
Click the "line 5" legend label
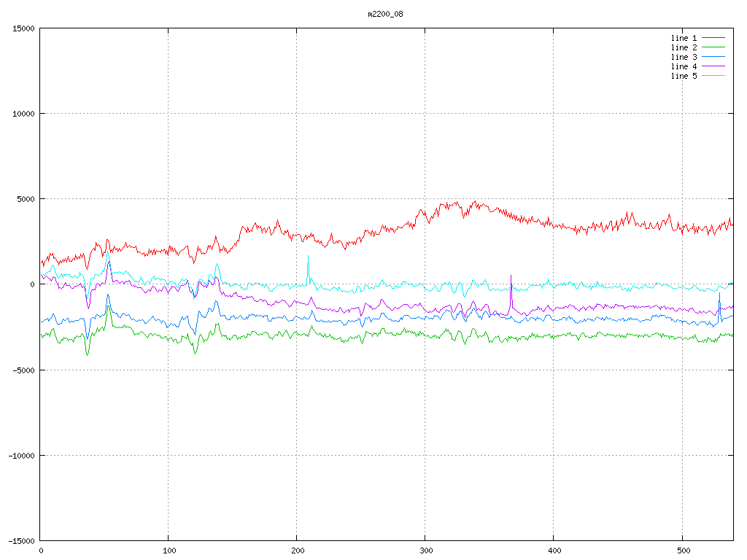click(684, 76)
